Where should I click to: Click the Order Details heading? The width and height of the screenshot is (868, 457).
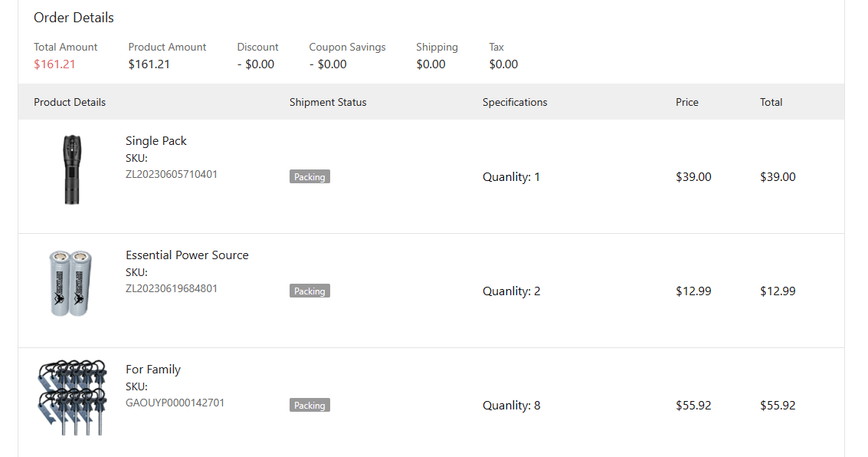(74, 18)
